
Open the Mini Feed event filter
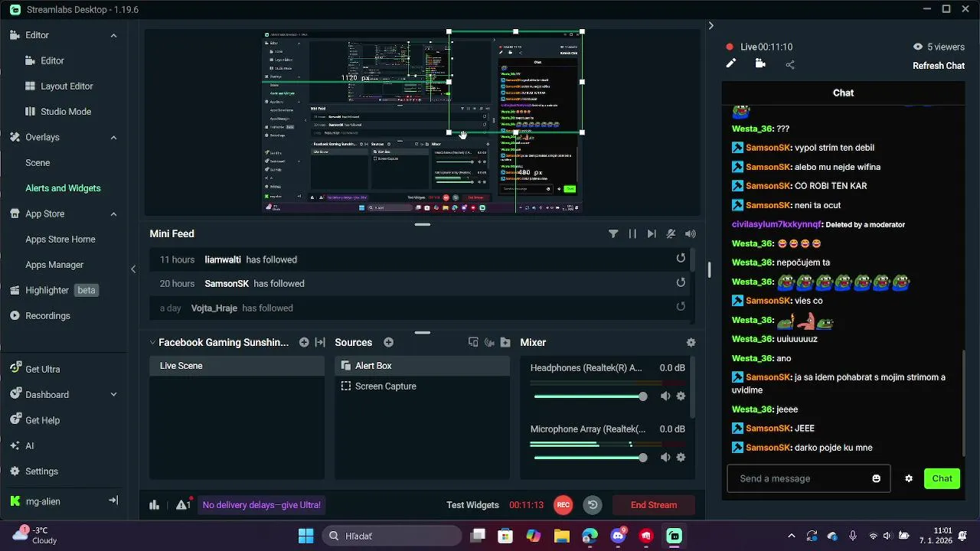613,234
